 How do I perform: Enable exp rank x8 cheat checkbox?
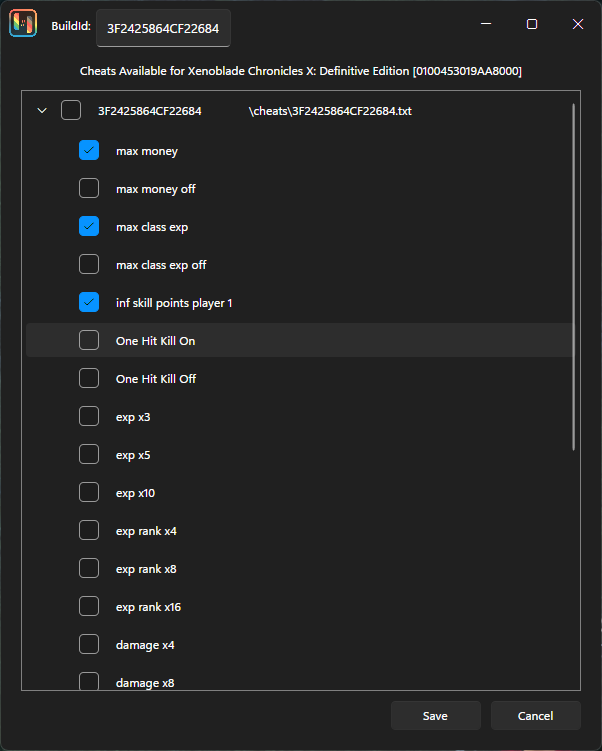click(x=89, y=568)
